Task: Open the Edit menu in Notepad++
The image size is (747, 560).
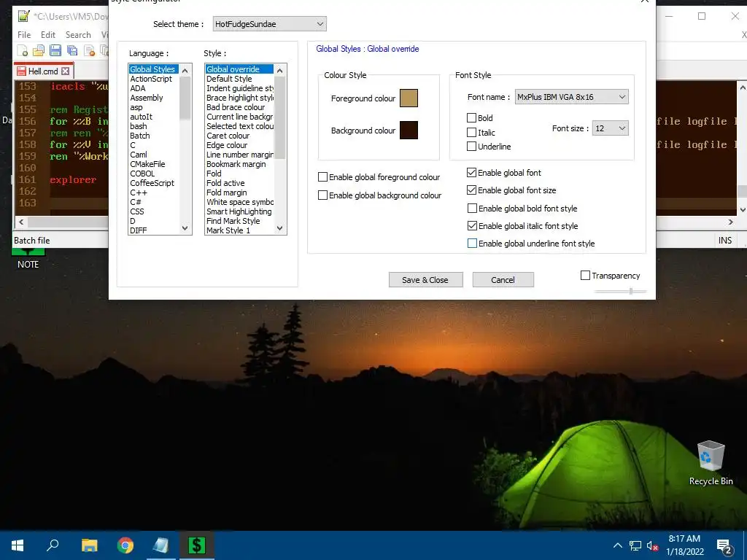Action: pos(48,35)
